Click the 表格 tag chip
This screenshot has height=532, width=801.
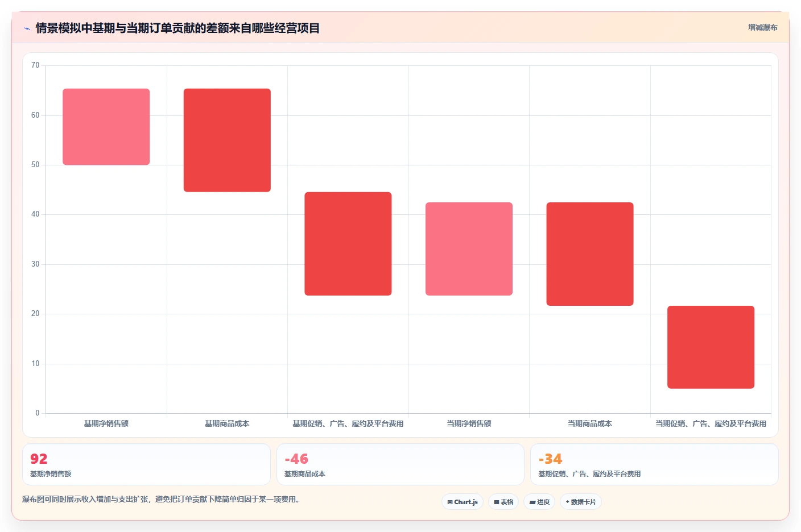click(x=503, y=502)
